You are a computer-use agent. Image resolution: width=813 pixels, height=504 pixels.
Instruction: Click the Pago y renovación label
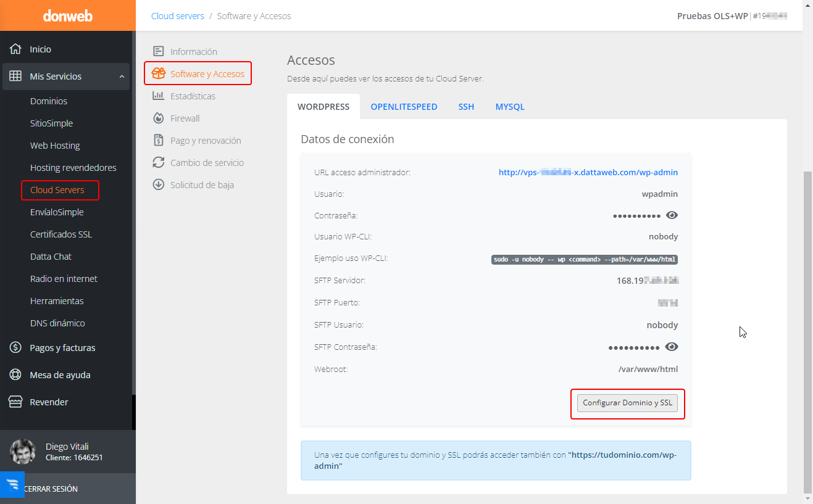206,141
